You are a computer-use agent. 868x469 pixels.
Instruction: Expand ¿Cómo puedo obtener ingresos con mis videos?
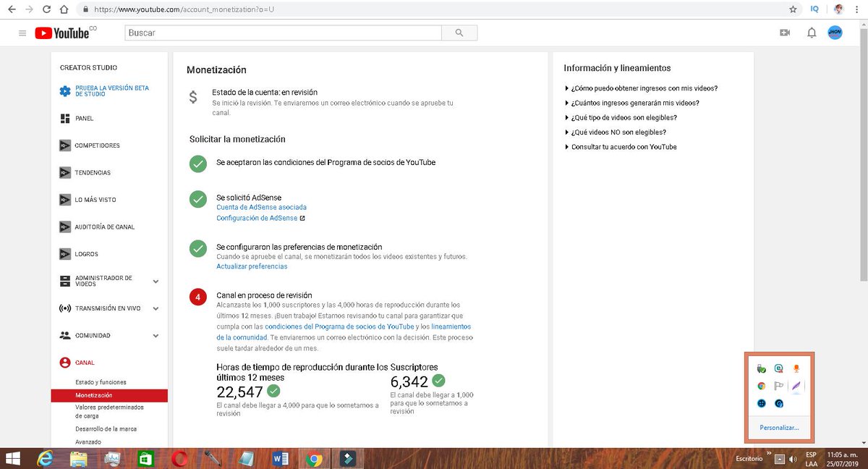[x=641, y=88]
